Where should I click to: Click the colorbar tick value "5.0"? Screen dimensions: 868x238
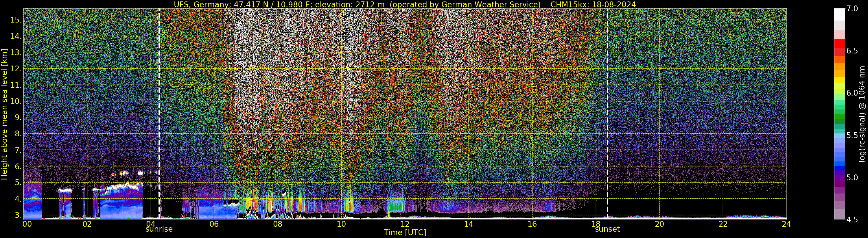(x=852, y=177)
